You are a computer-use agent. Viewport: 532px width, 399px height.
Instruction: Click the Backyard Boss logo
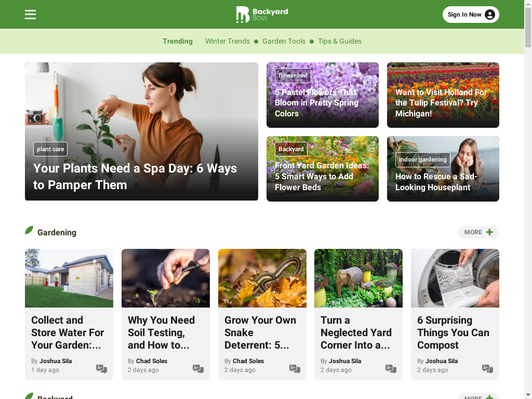coord(262,15)
